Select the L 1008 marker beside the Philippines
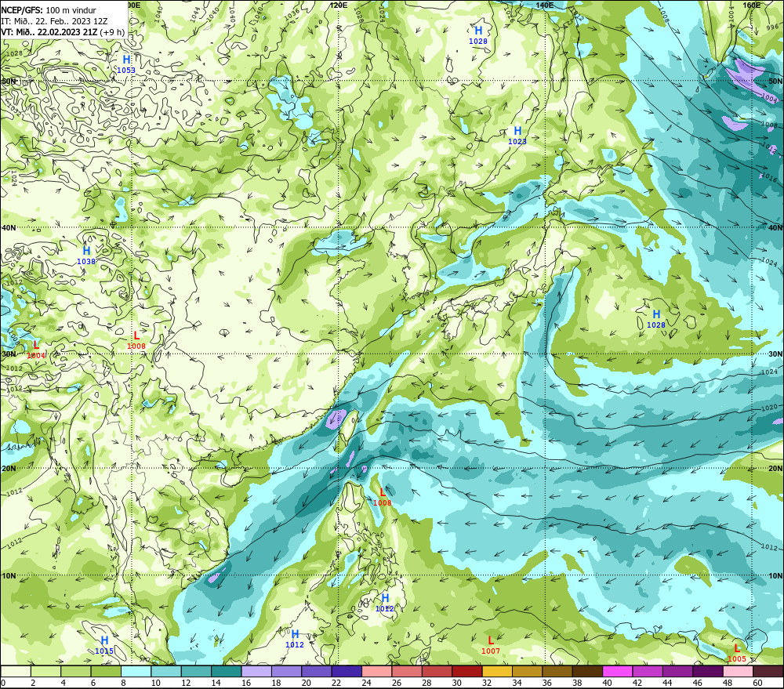 [x=382, y=497]
